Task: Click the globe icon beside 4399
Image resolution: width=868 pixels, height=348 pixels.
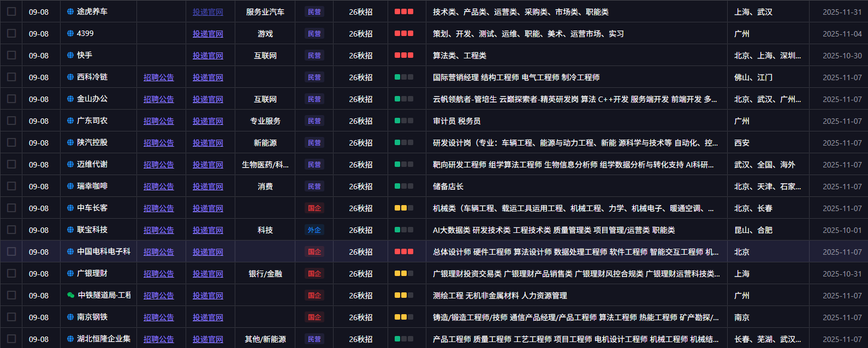Action: click(70, 33)
